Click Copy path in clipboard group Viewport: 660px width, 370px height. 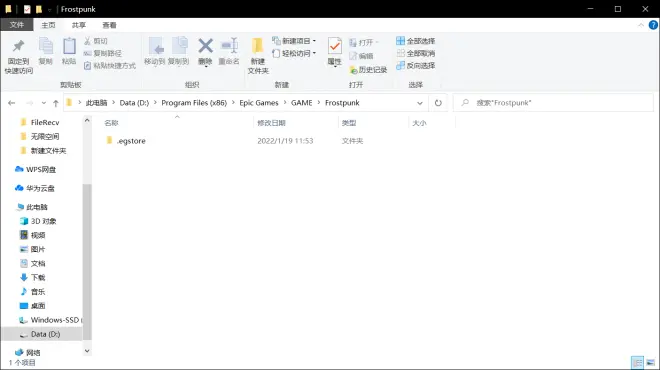click(x=102, y=53)
